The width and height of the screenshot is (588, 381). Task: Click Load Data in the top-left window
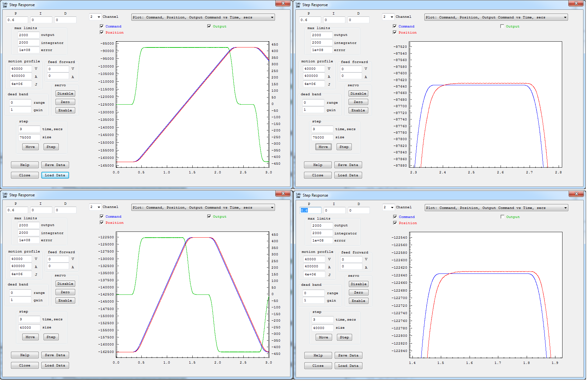55,175
